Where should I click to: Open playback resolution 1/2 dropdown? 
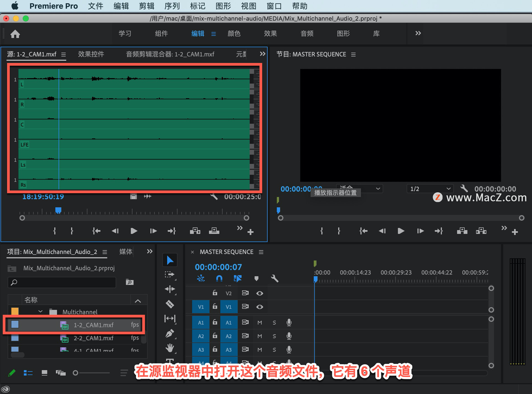[430, 189]
